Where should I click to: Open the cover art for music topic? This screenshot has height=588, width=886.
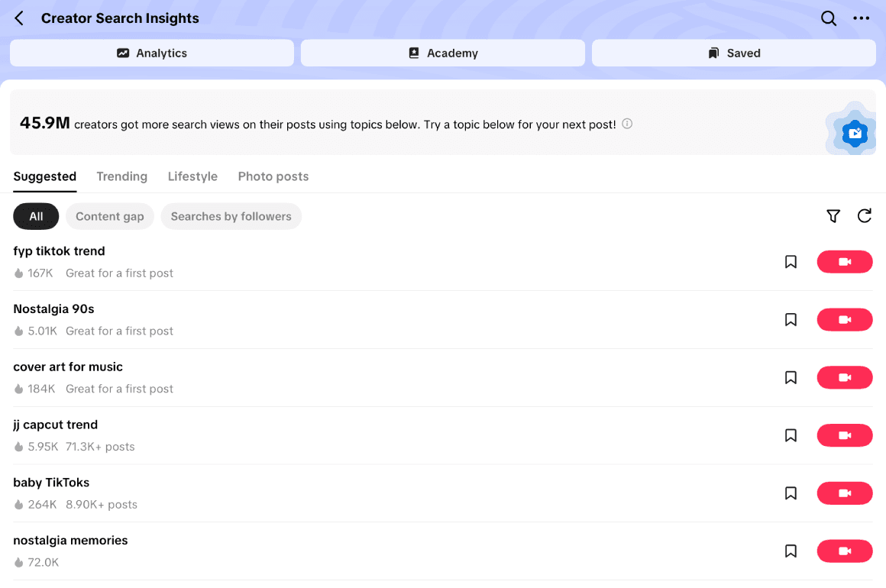(68, 367)
